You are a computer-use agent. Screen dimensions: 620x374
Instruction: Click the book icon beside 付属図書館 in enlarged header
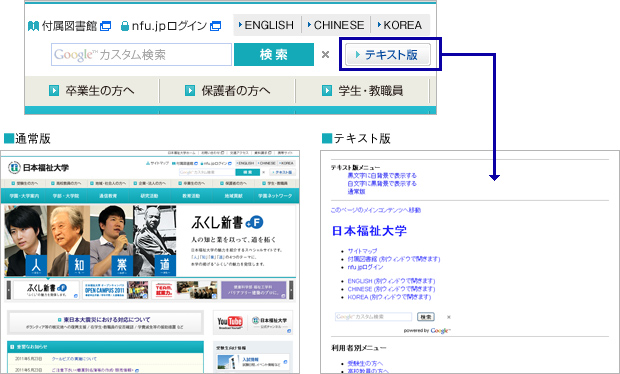point(34,26)
